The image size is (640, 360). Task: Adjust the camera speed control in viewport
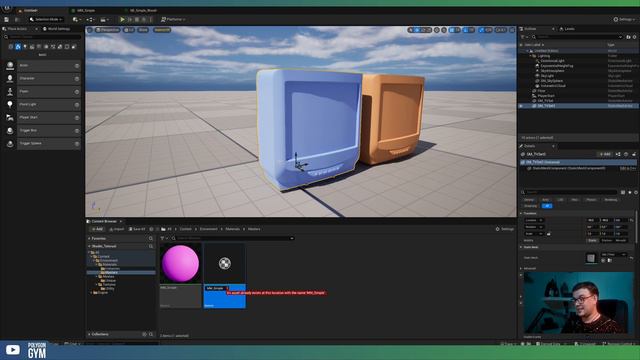(500, 30)
